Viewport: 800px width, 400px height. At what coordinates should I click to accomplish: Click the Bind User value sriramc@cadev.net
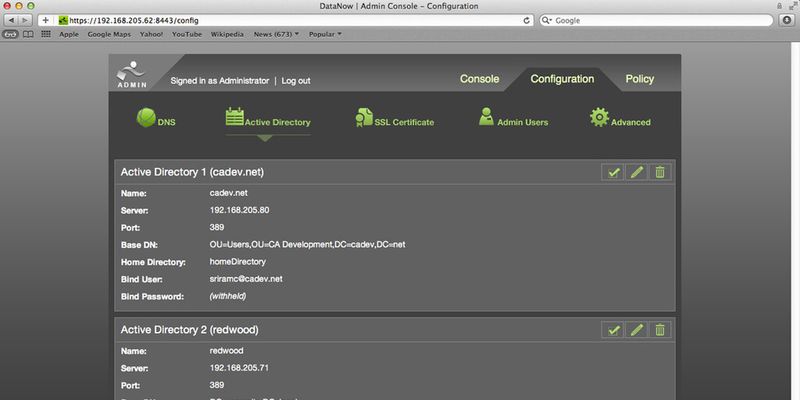pyautogui.click(x=246, y=279)
